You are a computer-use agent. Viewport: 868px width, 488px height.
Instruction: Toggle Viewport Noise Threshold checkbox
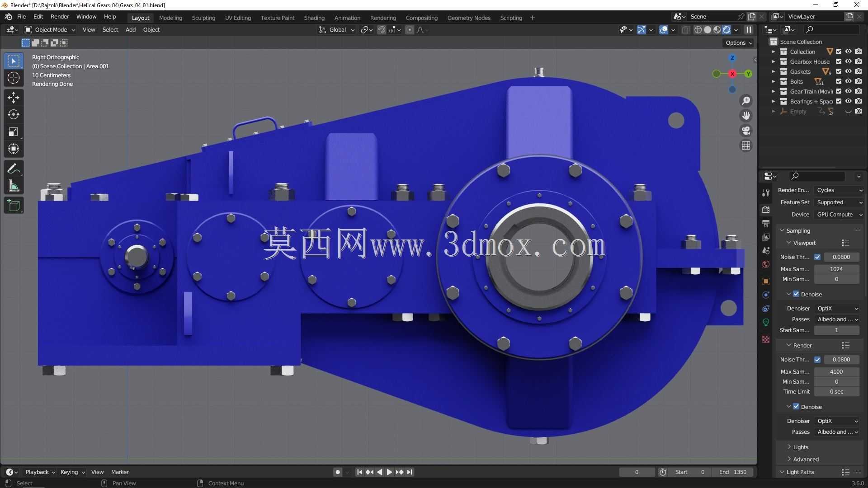(x=817, y=257)
